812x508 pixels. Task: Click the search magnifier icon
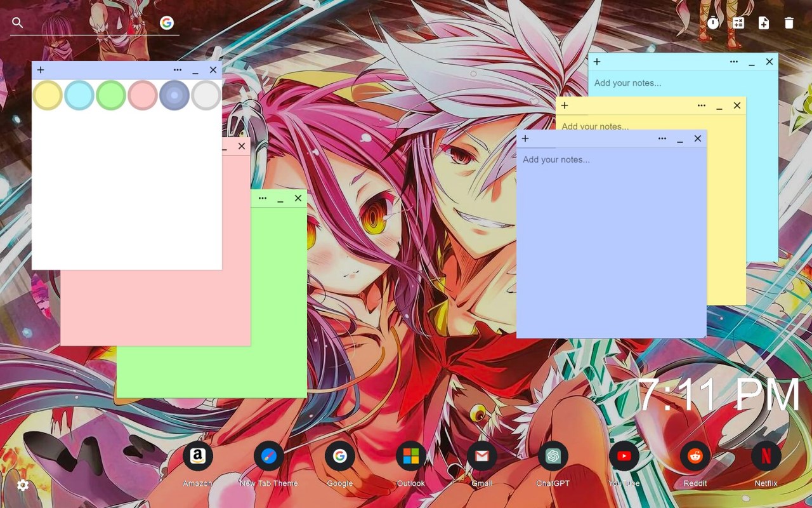pos(18,23)
